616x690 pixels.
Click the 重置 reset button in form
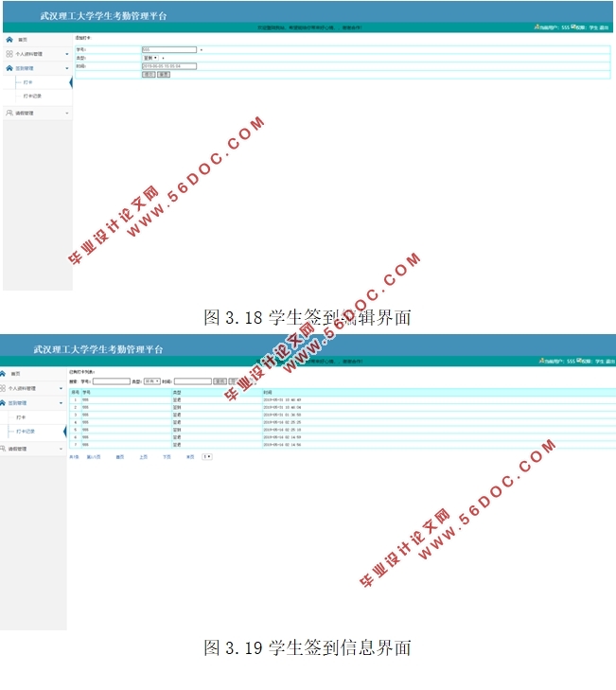[x=163, y=74]
